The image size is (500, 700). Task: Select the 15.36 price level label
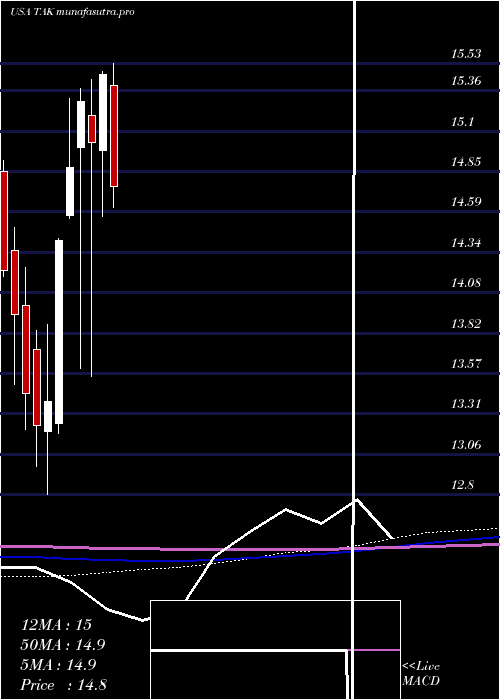466,81
